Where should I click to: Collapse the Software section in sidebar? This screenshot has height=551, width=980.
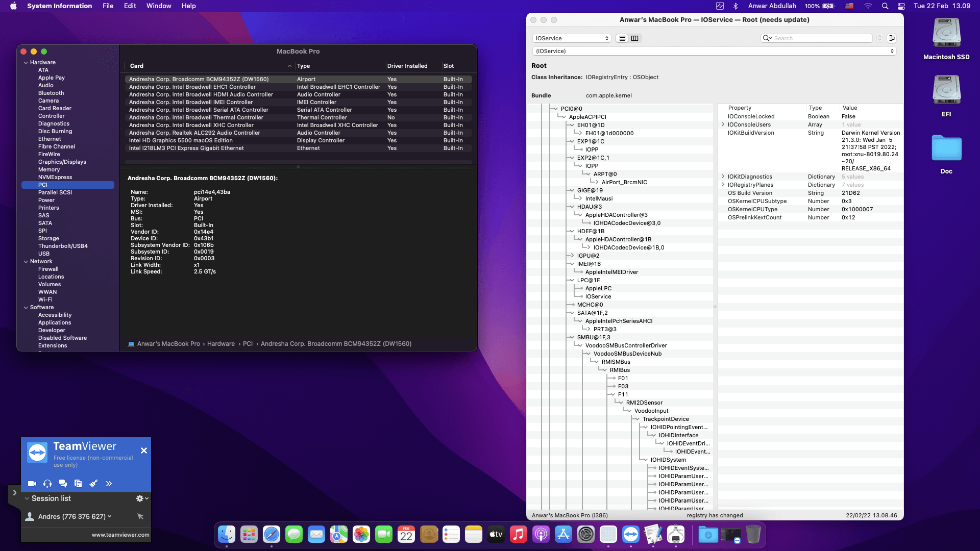26,307
